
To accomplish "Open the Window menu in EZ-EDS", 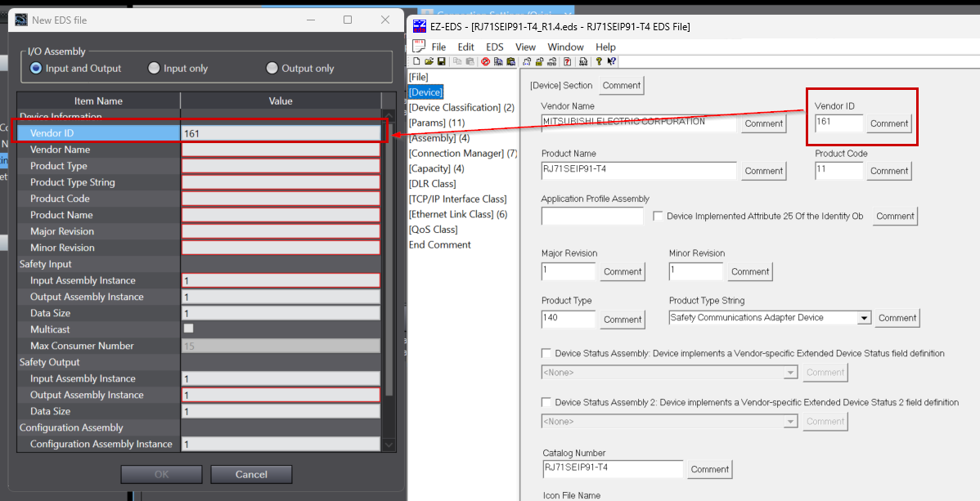I will (565, 47).
